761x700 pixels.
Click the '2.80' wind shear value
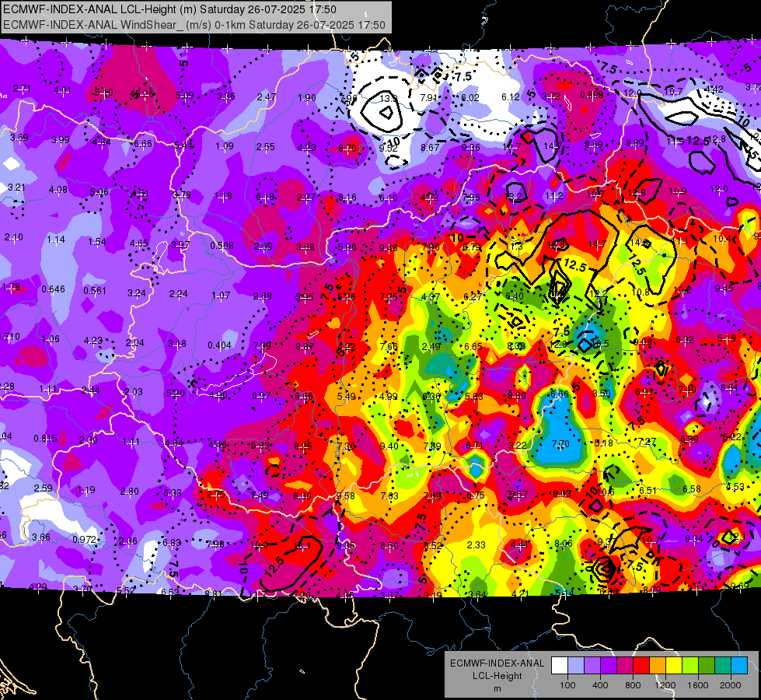coord(130,491)
